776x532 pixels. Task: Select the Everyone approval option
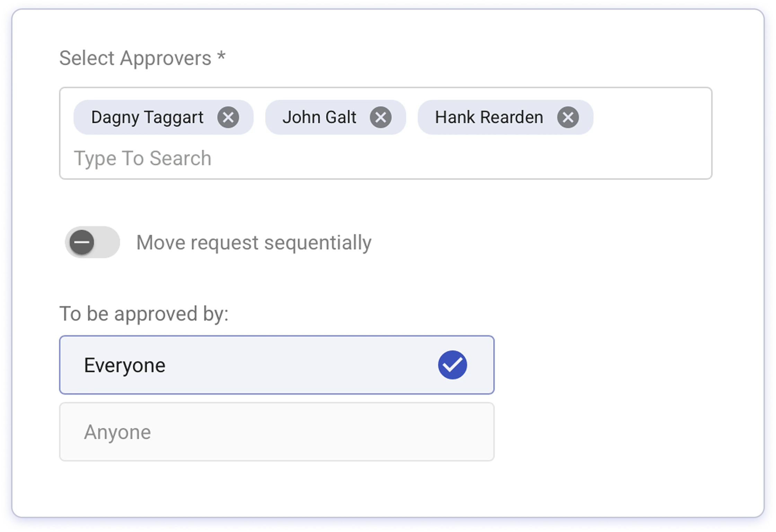276,365
